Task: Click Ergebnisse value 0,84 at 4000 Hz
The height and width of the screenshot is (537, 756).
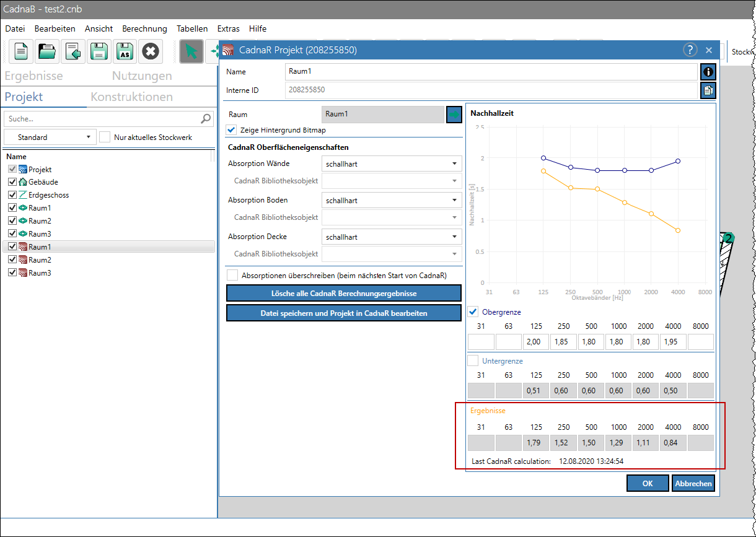Action: tap(673, 443)
